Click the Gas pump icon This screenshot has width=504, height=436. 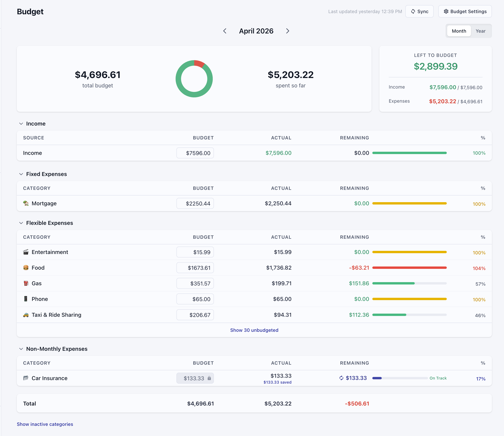click(x=26, y=283)
